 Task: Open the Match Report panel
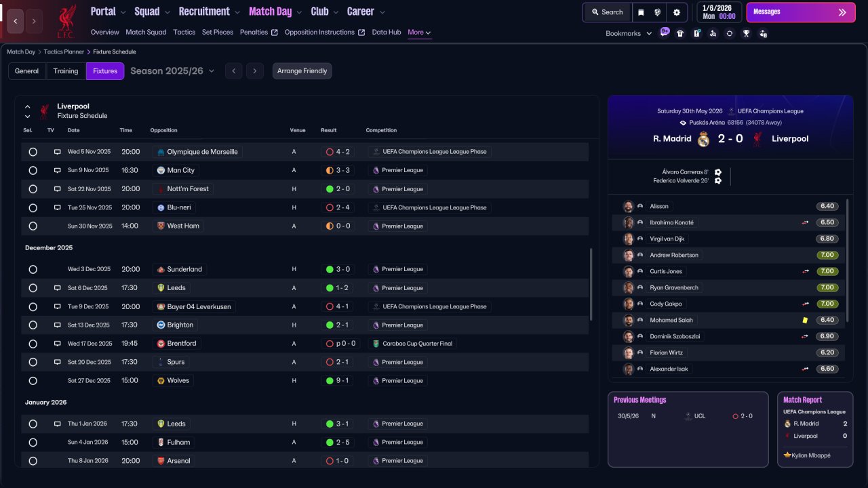[814, 429]
